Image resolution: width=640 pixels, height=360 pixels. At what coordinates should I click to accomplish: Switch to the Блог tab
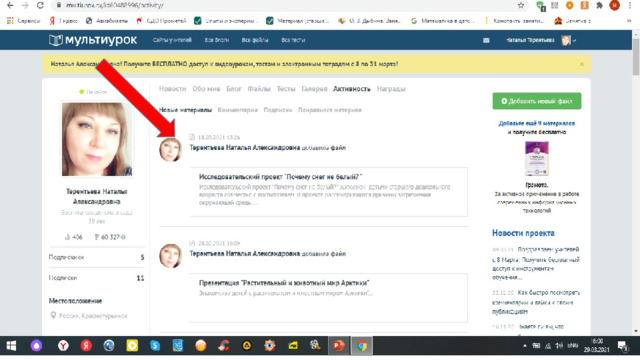[x=234, y=89]
